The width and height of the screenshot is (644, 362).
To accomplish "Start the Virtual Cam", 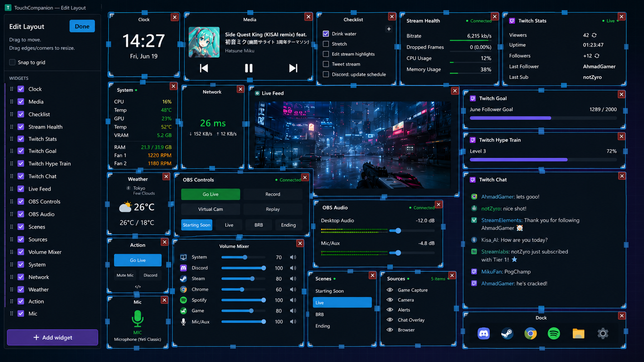I will pyautogui.click(x=211, y=209).
